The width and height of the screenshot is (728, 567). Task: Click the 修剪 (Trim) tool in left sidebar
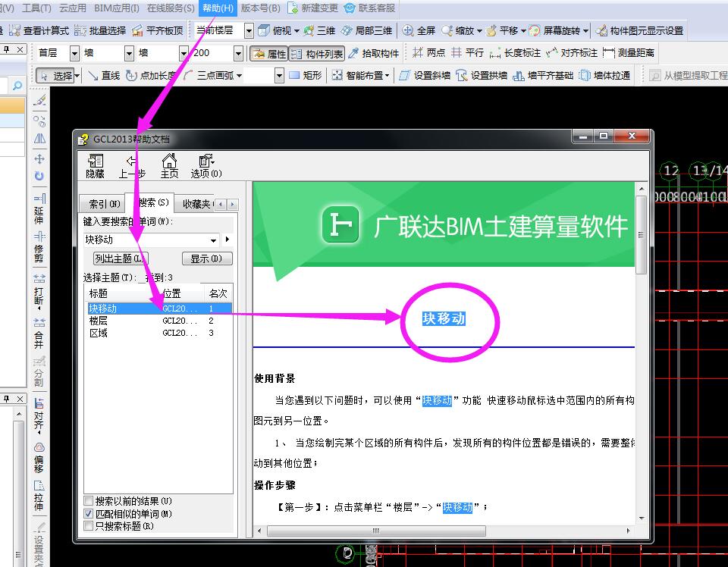tap(39, 247)
